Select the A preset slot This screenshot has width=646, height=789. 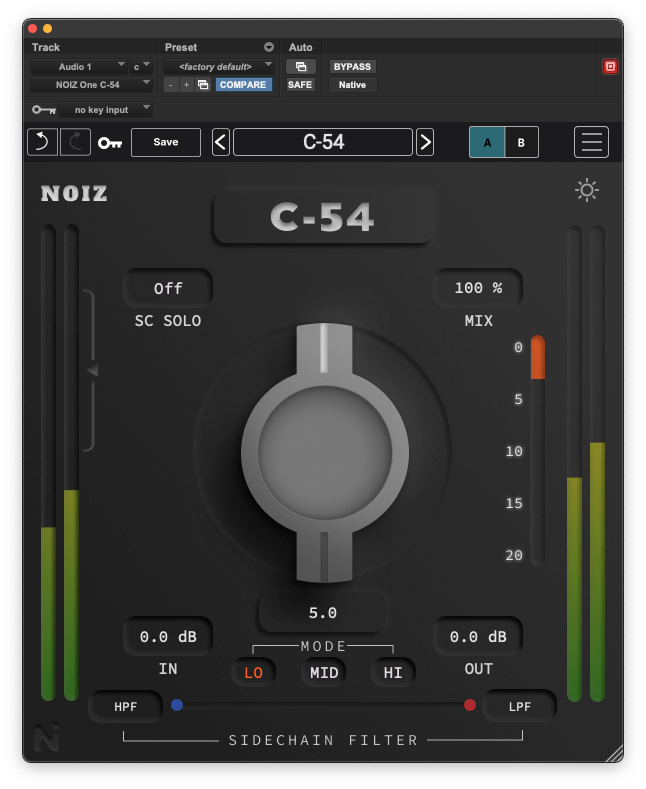[487, 142]
